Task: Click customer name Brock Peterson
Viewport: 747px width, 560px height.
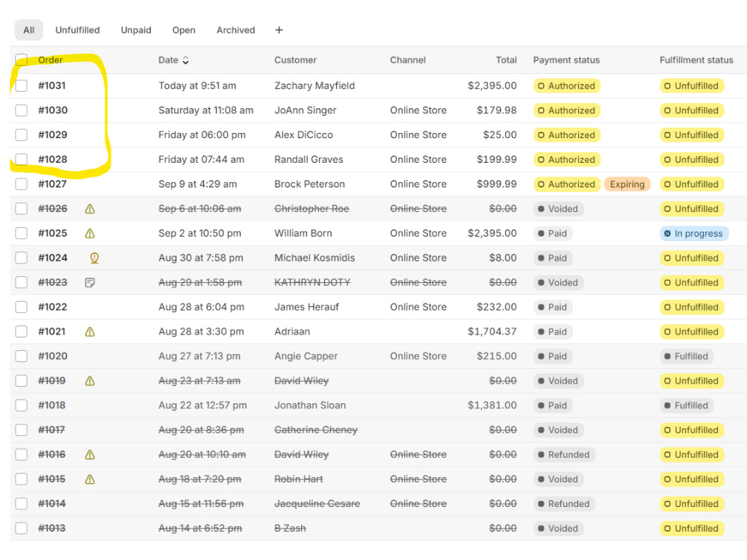Action: pyautogui.click(x=310, y=184)
